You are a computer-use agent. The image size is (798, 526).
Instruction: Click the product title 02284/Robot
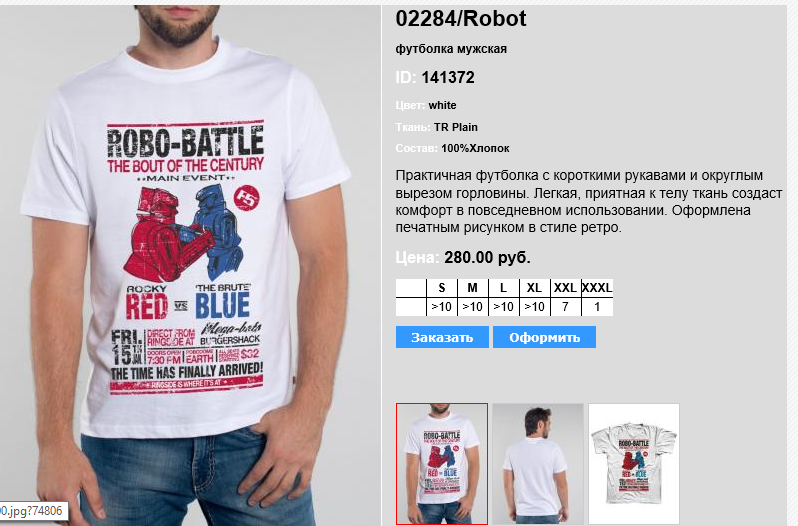point(461,19)
